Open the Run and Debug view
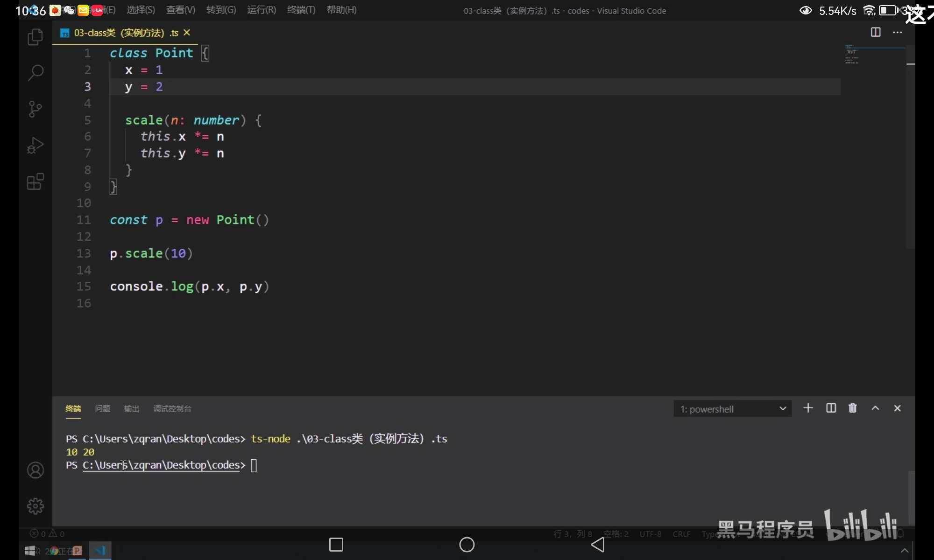934x560 pixels. tap(35, 145)
